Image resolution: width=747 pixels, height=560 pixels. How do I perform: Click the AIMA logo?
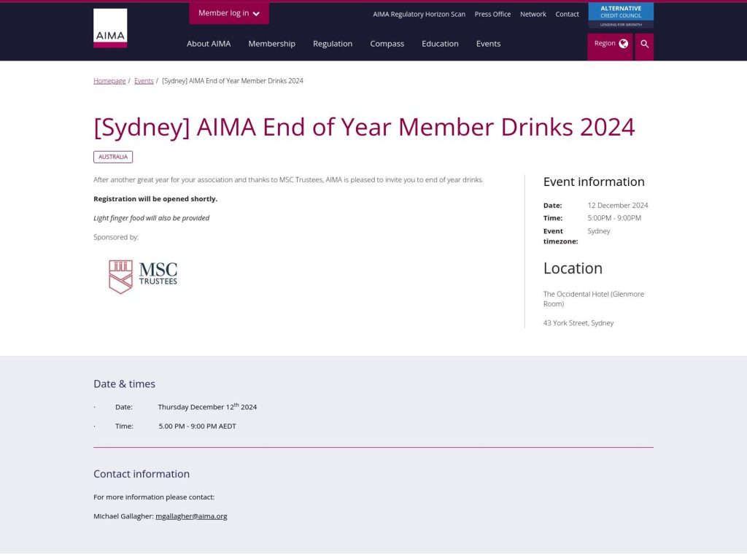pos(109,28)
